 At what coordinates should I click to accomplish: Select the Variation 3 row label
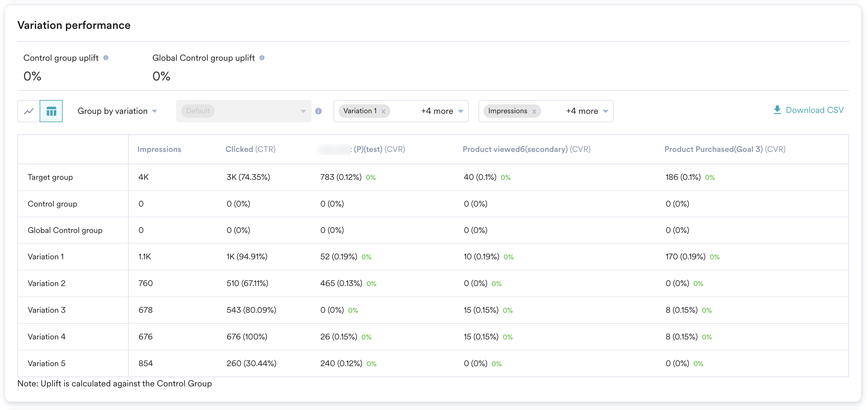click(x=46, y=310)
